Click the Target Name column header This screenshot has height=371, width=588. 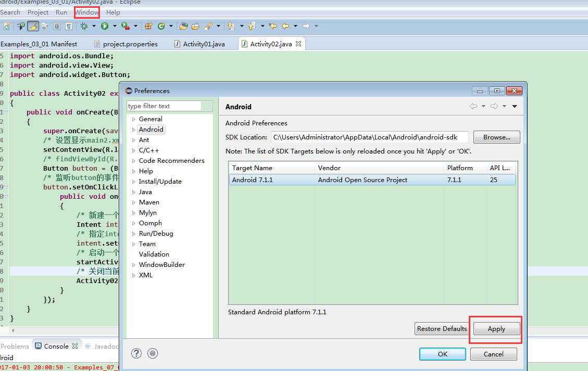[x=272, y=168]
